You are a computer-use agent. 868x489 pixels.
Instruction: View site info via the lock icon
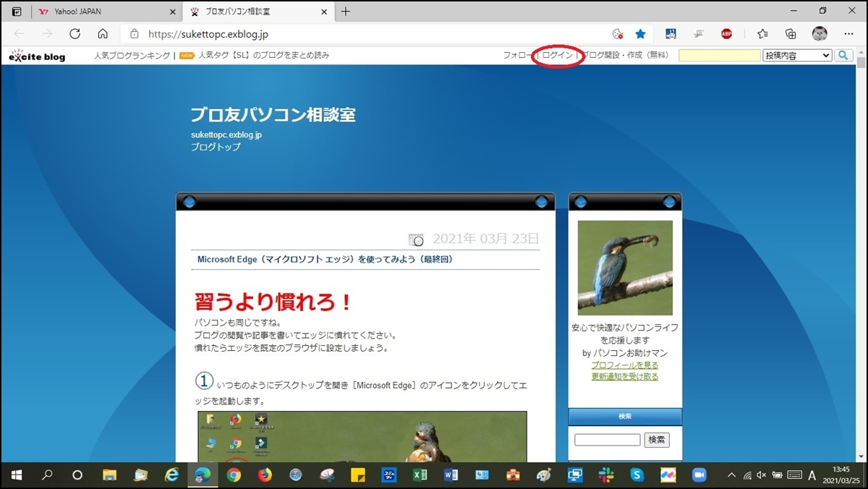click(134, 34)
